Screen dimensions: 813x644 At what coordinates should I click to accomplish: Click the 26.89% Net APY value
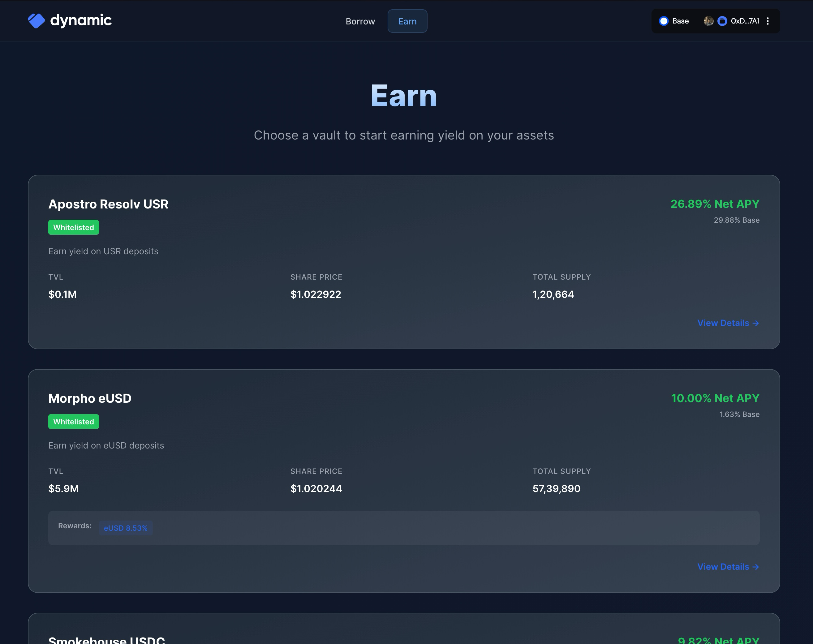pyautogui.click(x=715, y=204)
